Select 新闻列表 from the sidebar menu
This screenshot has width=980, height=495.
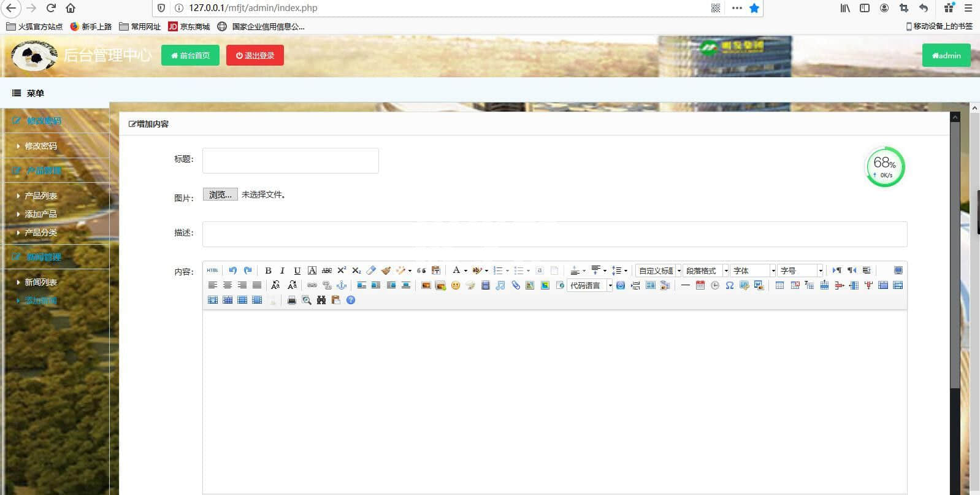tap(40, 282)
